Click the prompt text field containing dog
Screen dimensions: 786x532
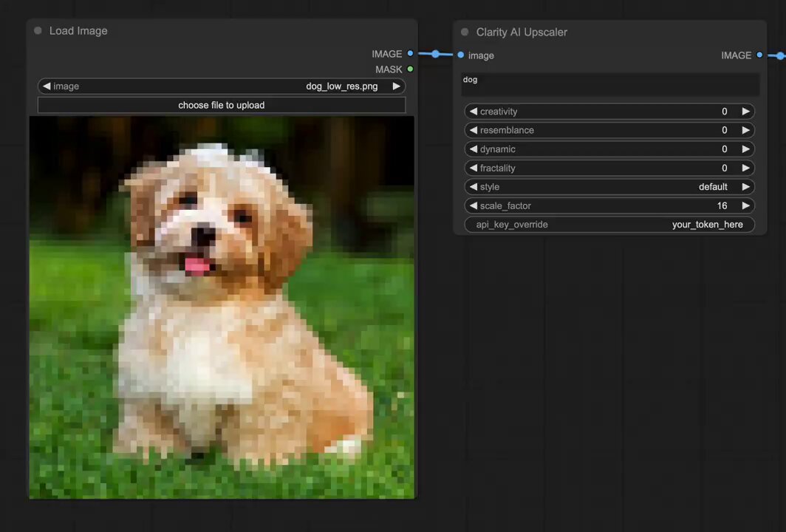(x=610, y=84)
